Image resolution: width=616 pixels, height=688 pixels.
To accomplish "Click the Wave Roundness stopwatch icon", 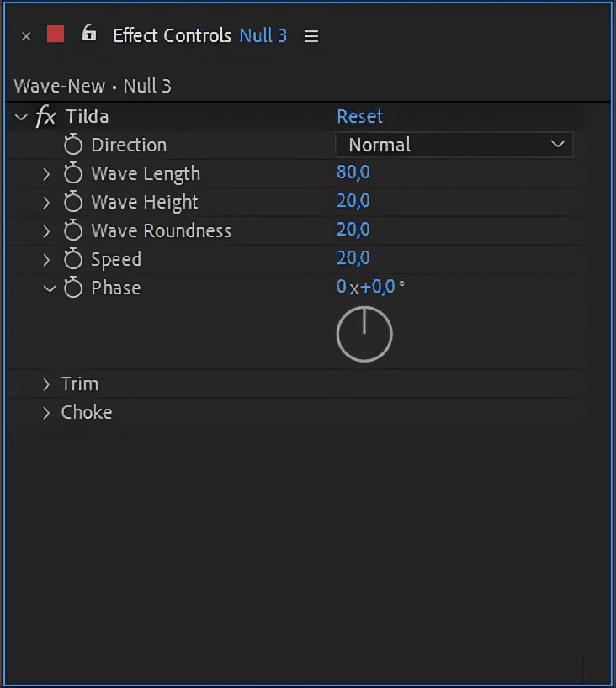I will [73, 231].
